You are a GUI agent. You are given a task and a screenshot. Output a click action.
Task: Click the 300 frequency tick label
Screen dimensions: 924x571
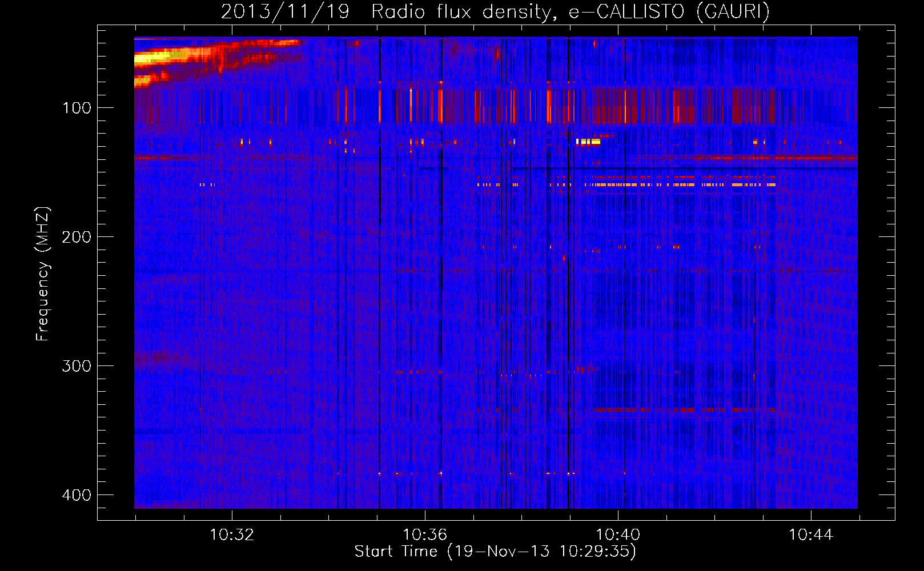[77, 366]
